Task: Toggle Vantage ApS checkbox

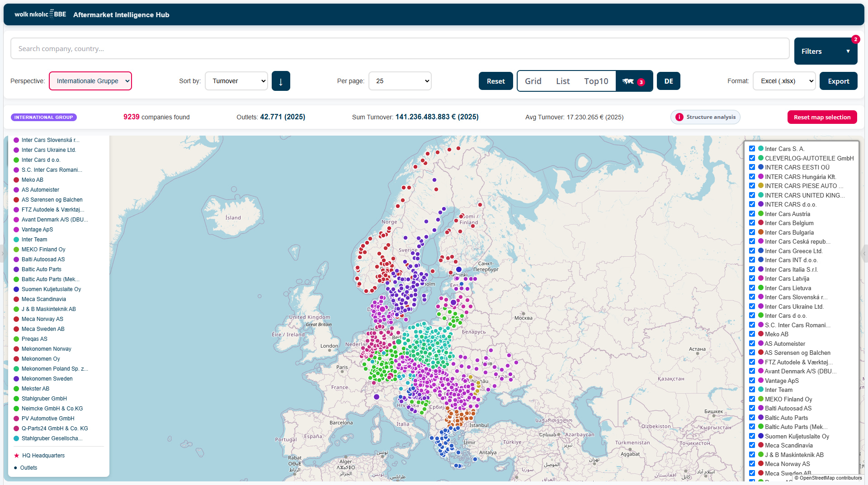Action: click(752, 381)
